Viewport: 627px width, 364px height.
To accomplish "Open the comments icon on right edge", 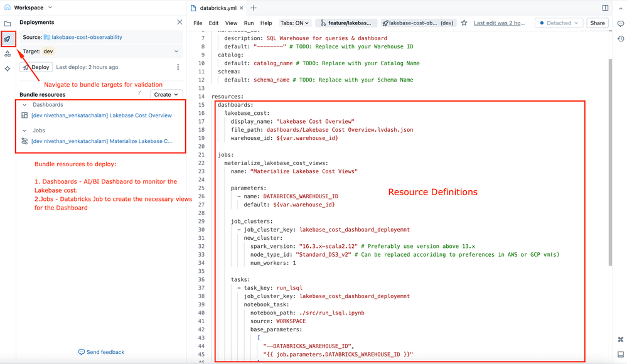I will pyautogui.click(x=620, y=24).
